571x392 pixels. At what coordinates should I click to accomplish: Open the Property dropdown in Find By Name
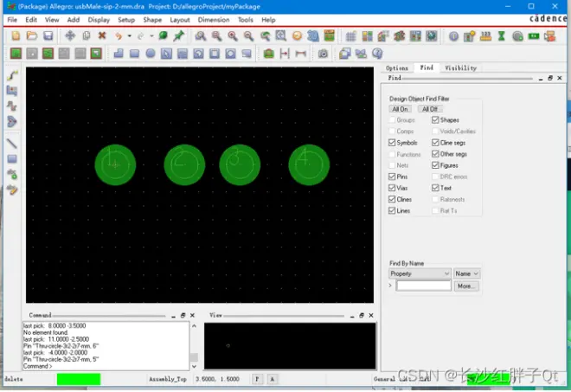click(x=420, y=273)
